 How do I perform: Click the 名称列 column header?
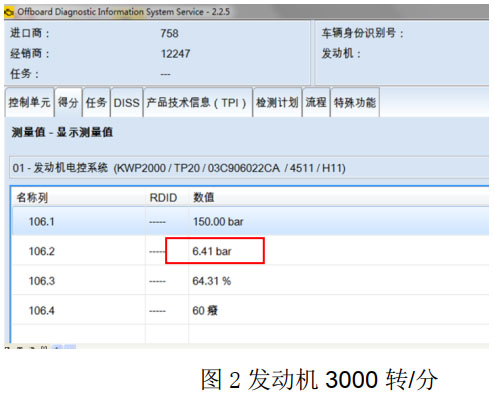(x=32, y=198)
